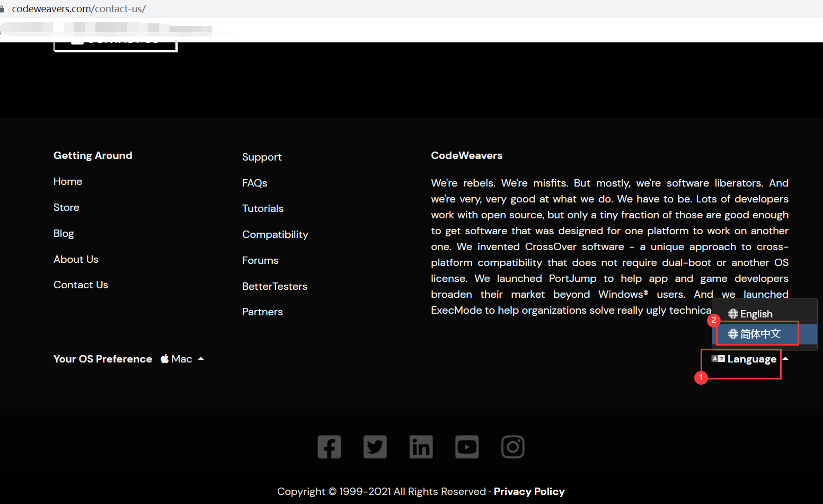This screenshot has height=504, width=823.
Task: Expand the Mac OS preference dropdown
Action: point(182,359)
